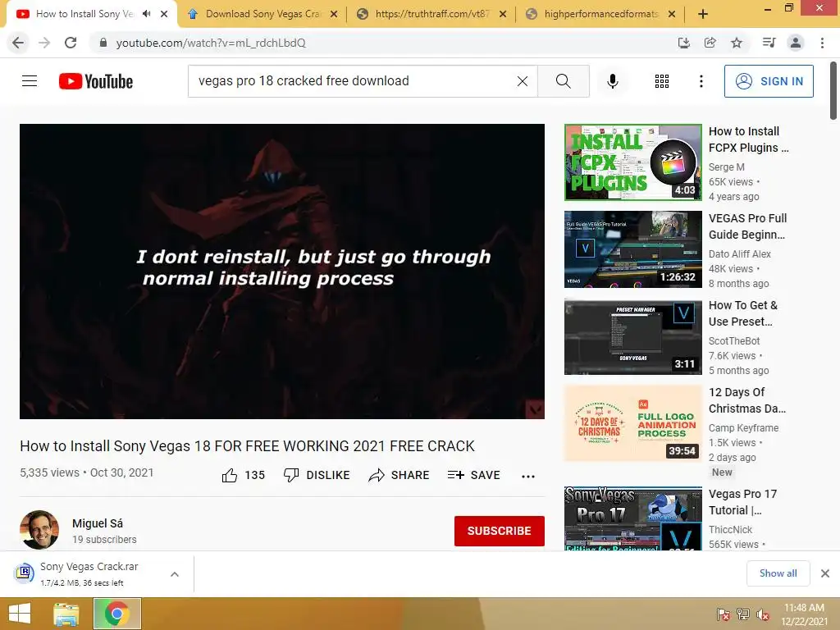Open the Chrome three-dot menu
Viewport: 840px width, 630px height.
coord(822,43)
